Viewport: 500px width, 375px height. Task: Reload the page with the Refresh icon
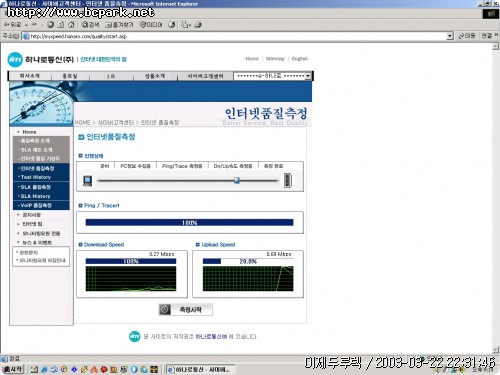[61, 24]
